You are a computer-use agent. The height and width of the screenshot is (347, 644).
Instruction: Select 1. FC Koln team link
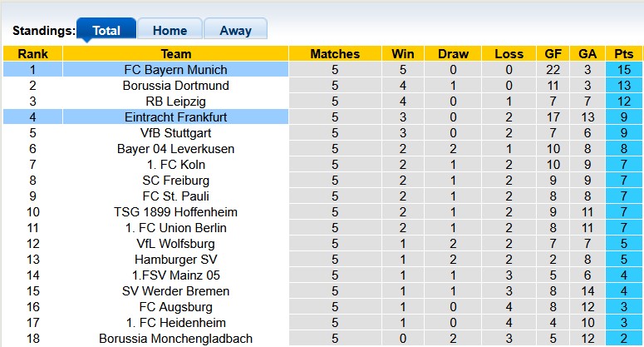(x=175, y=165)
